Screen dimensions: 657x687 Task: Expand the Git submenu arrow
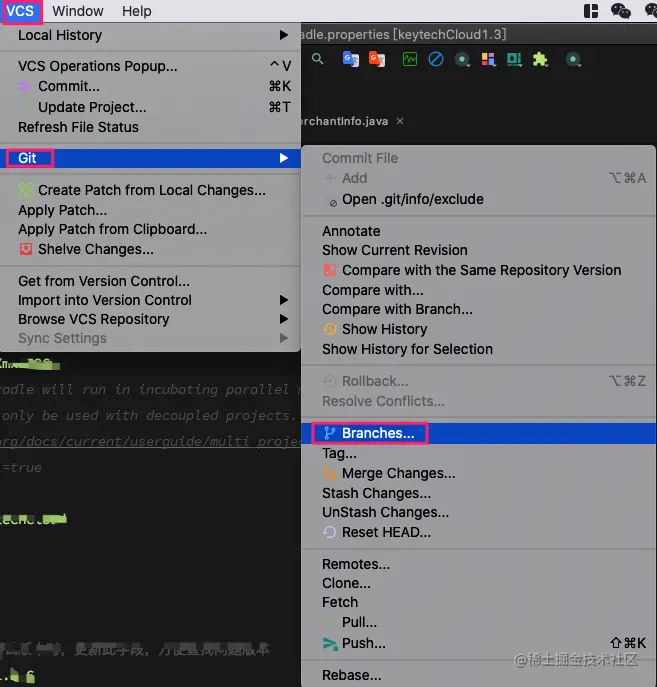click(x=283, y=158)
